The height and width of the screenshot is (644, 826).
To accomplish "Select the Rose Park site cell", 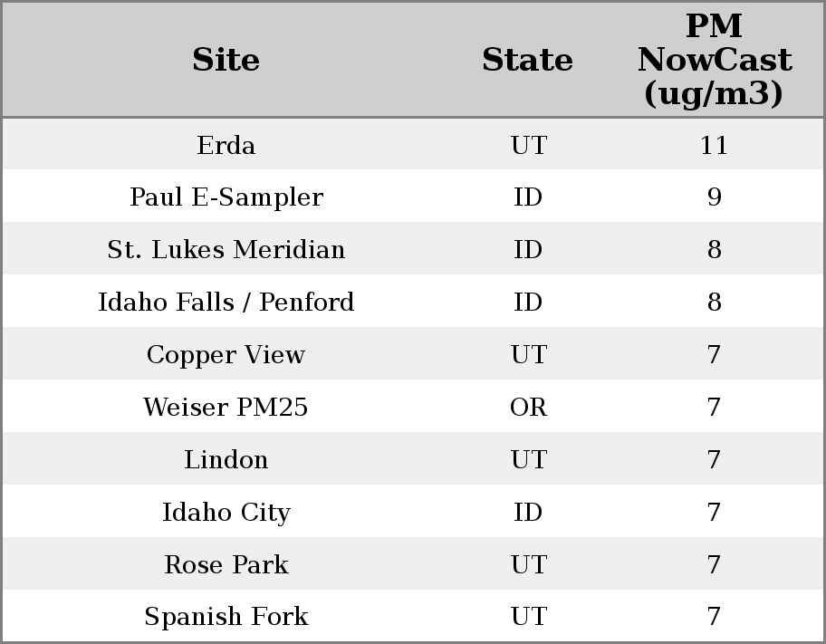I will click(226, 565).
